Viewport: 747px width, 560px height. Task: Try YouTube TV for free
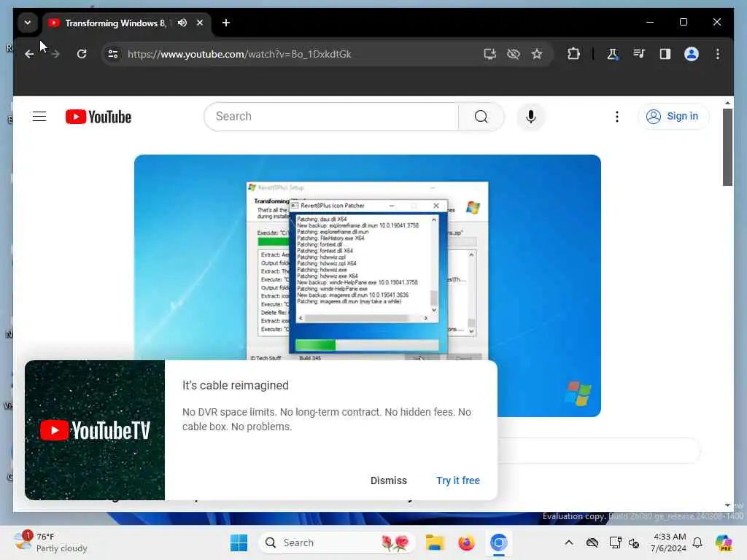coord(458,481)
